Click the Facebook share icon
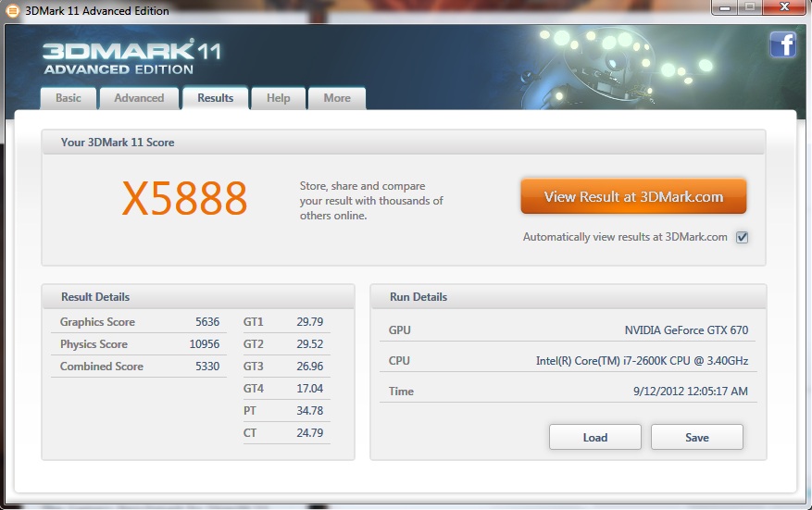 (x=782, y=44)
